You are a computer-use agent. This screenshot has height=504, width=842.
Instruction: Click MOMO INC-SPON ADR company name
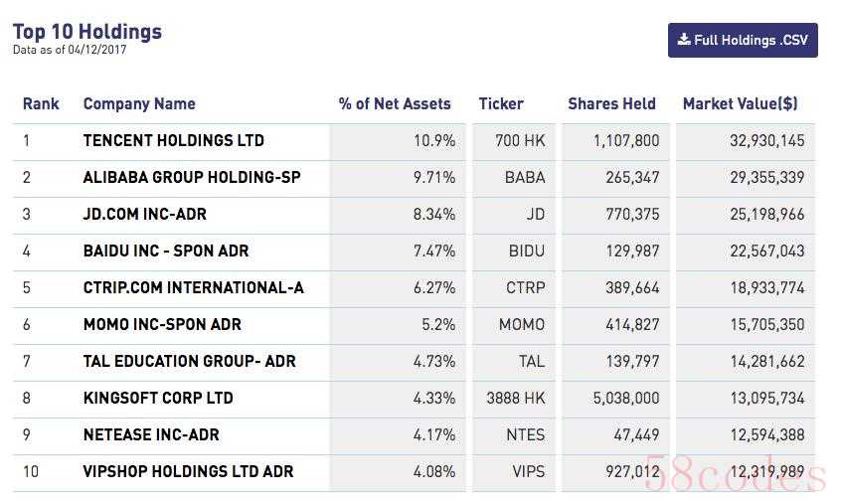pos(162,325)
